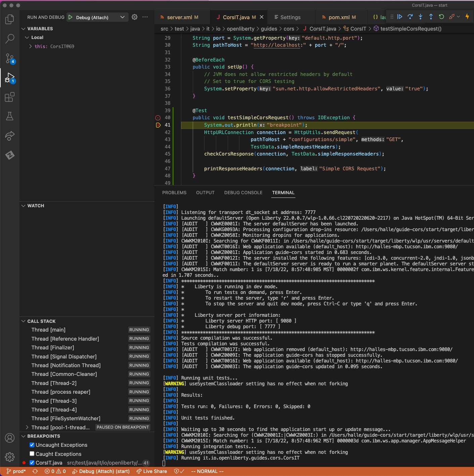Open the Explorer view in the activity bar
474x476 pixels.
tap(9, 19)
